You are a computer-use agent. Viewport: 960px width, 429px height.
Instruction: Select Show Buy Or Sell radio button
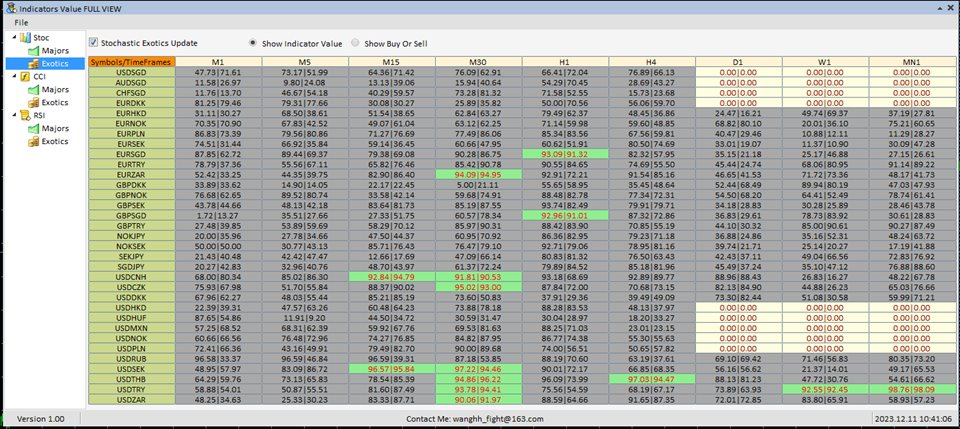[x=355, y=43]
